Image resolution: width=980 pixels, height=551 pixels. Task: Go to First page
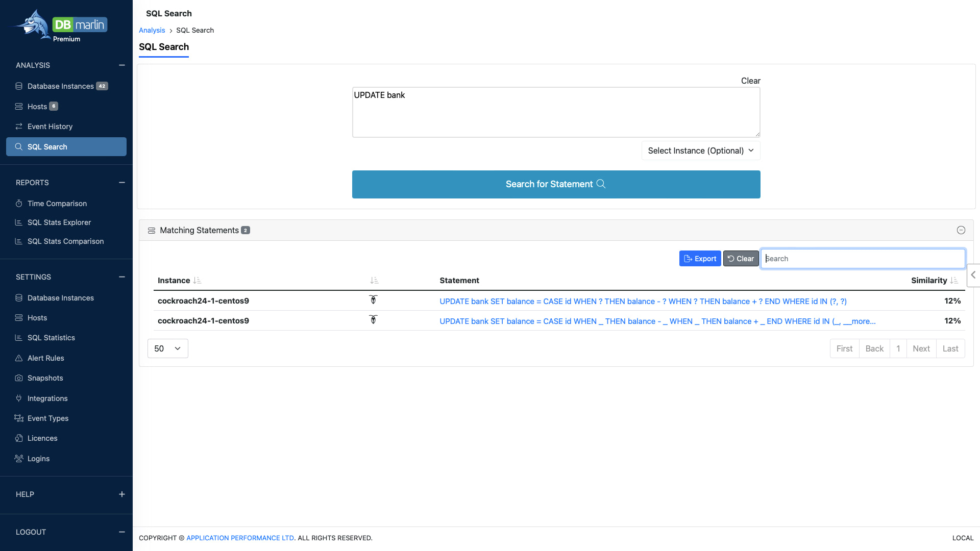click(x=844, y=348)
